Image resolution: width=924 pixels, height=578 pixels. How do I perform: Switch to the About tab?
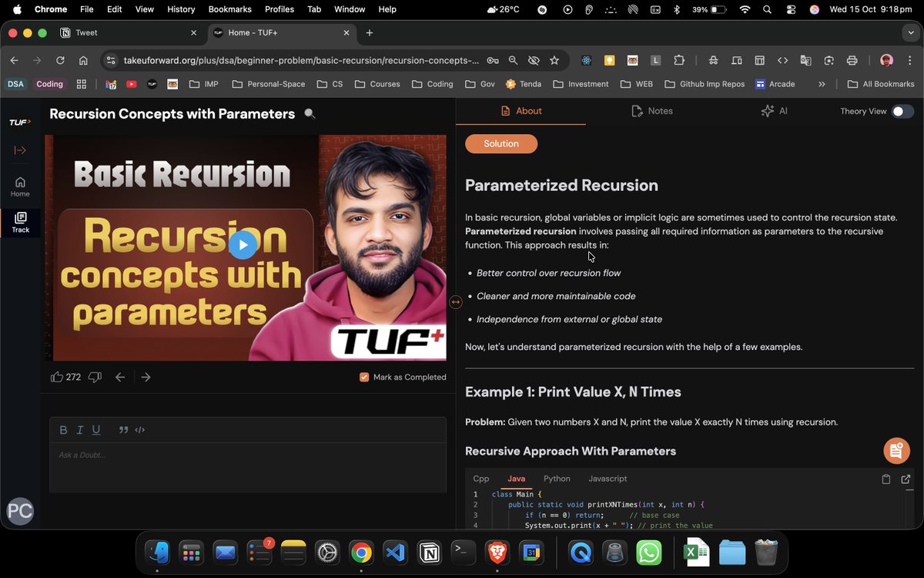[x=521, y=111]
